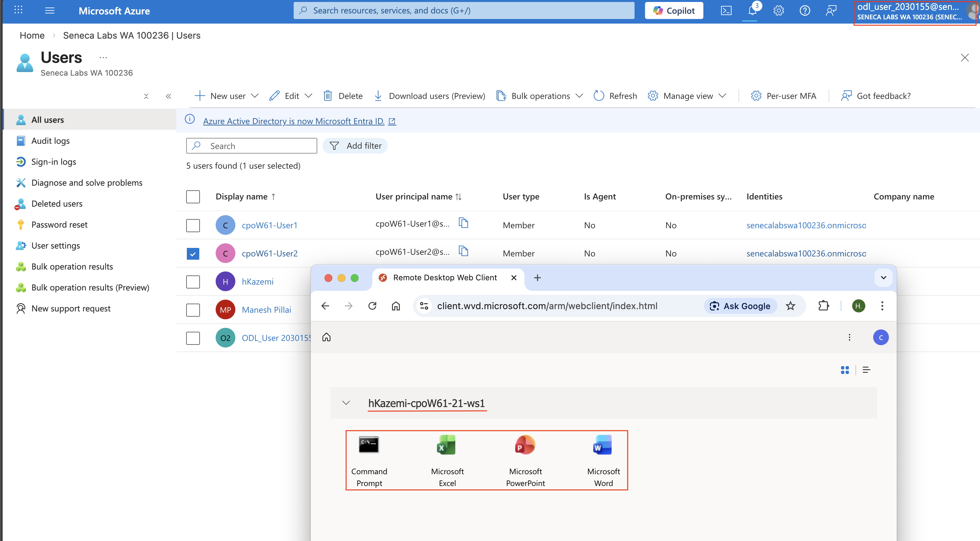Go back in the Chrome browser window

(325, 306)
